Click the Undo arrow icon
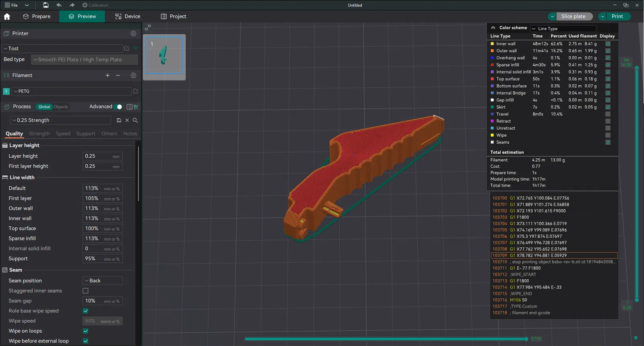 (59, 5)
